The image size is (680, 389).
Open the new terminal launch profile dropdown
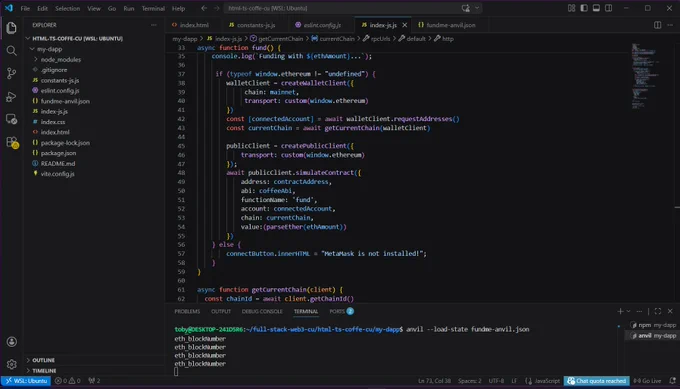tap(628, 311)
